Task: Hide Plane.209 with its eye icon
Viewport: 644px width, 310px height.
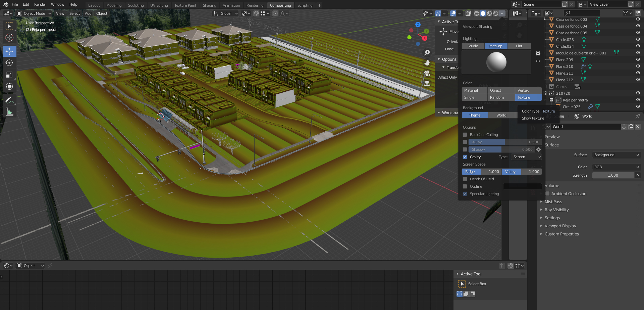Action: pyautogui.click(x=638, y=60)
